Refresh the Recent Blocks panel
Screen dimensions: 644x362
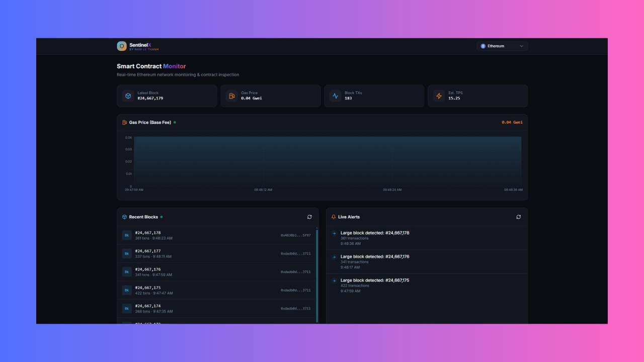click(x=309, y=217)
